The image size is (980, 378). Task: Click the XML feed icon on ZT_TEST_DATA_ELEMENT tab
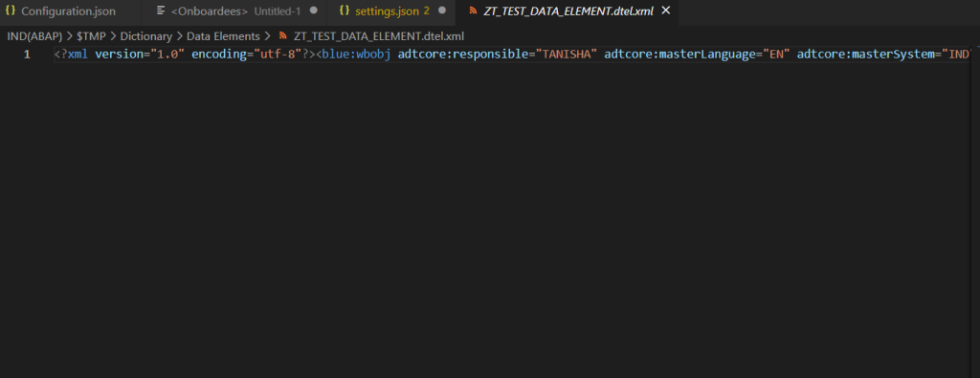pyautogui.click(x=473, y=11)
